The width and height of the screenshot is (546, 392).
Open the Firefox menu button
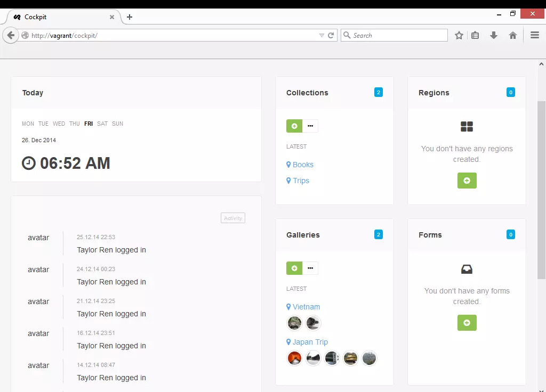click(x=535, y=35)
